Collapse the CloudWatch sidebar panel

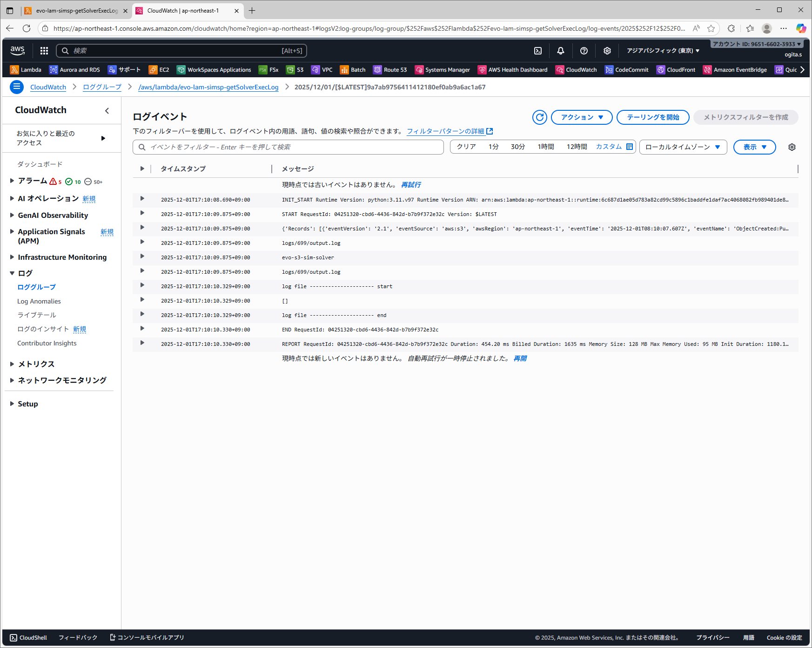click(107, 110)
